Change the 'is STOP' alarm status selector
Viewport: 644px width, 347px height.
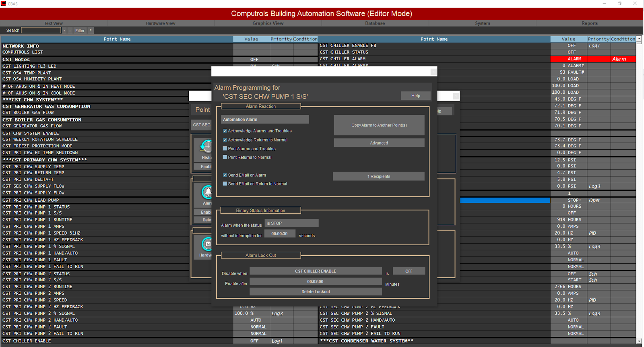291,223
